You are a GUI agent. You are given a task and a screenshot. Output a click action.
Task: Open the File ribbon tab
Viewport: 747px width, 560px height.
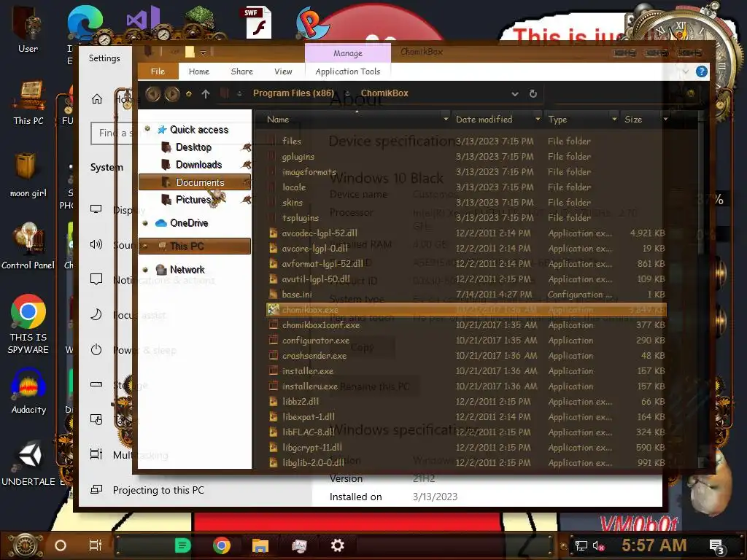[x=158, y=71]
